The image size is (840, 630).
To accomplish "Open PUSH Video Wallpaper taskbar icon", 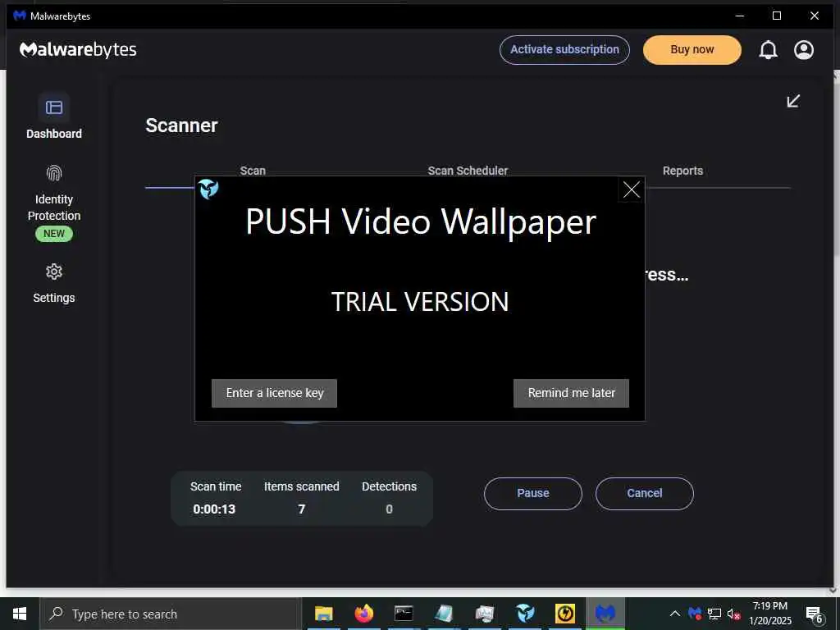I will pyautogui.click(x=525, y=614).
